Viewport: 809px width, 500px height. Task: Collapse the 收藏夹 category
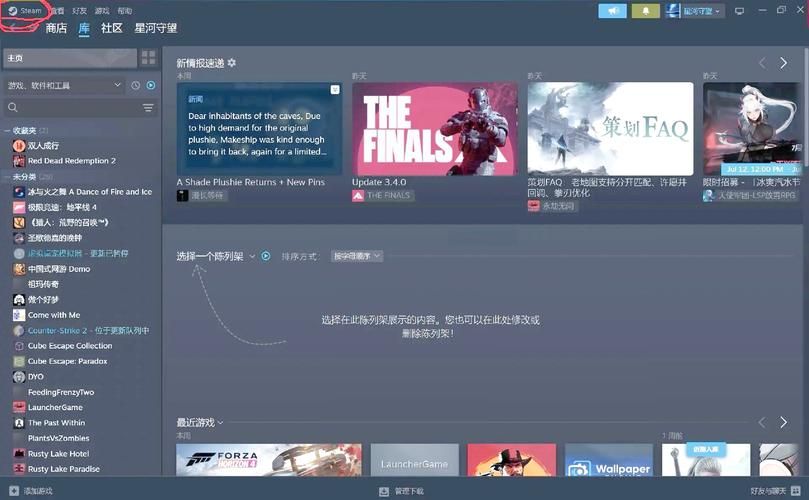[7, 131]
